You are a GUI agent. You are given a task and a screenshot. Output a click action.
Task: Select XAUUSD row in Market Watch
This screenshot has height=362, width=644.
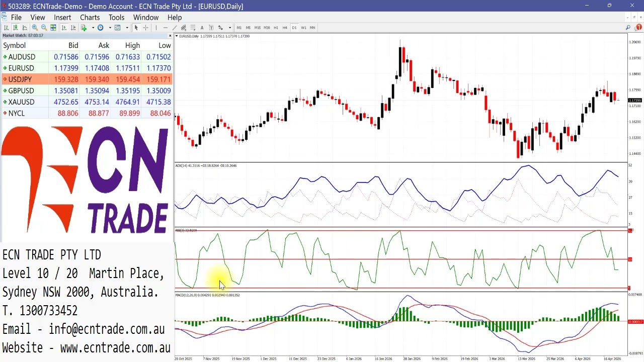87,102
